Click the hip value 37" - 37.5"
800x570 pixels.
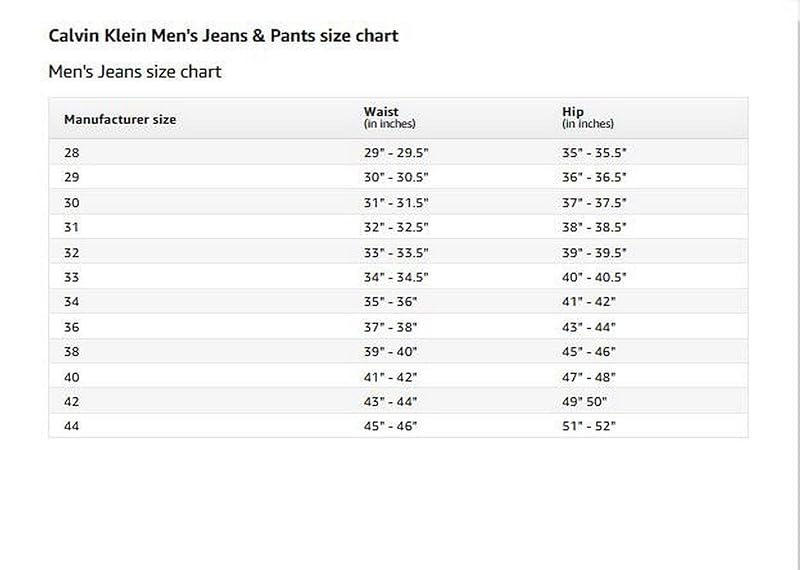pos(594,202)
